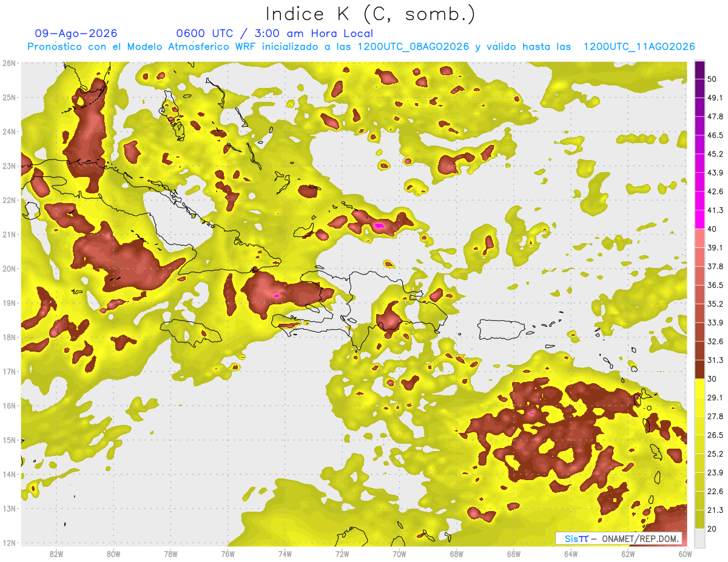Screen dimensions: 728x562
Task: Select the "12N" latitude label
Action: pos(9,543)
